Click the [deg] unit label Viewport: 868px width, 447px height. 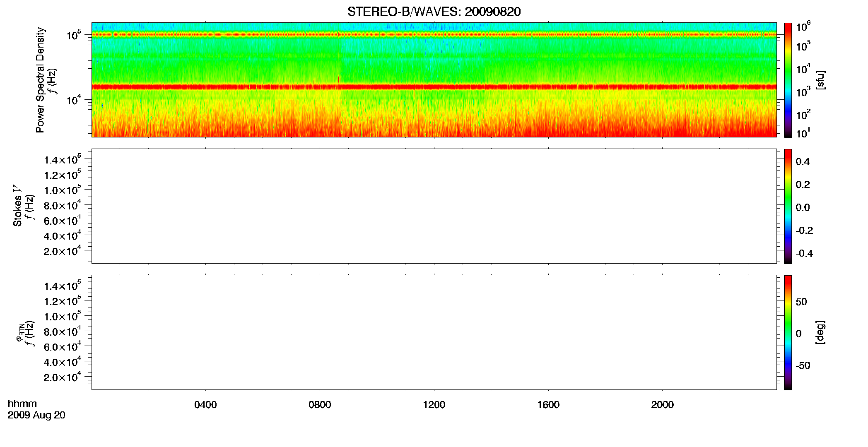pyautogui.click(x=820, y=332)
